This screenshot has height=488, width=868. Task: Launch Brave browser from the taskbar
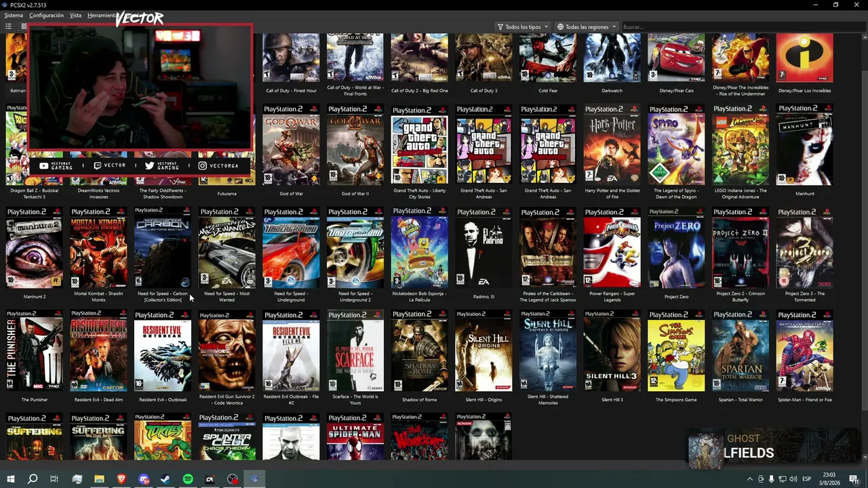point(121,479)
